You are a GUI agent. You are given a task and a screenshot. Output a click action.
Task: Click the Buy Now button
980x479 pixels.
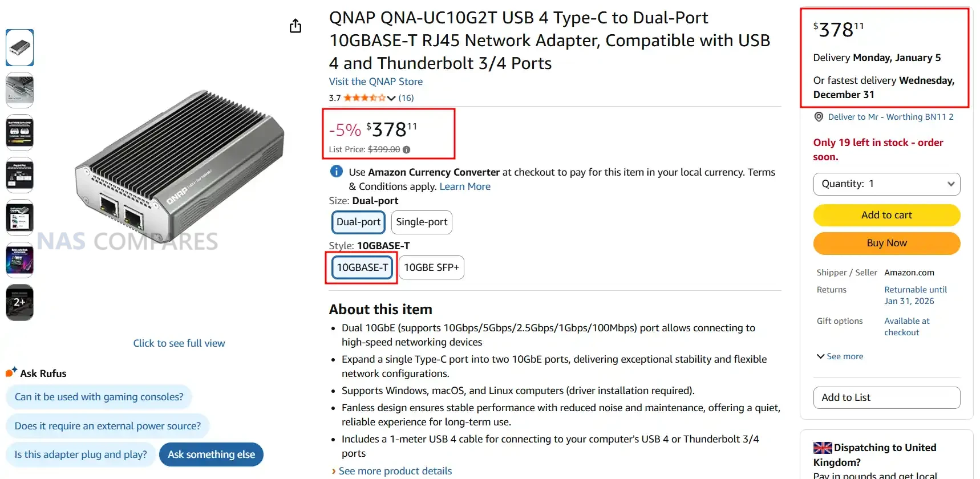[886, 243]
